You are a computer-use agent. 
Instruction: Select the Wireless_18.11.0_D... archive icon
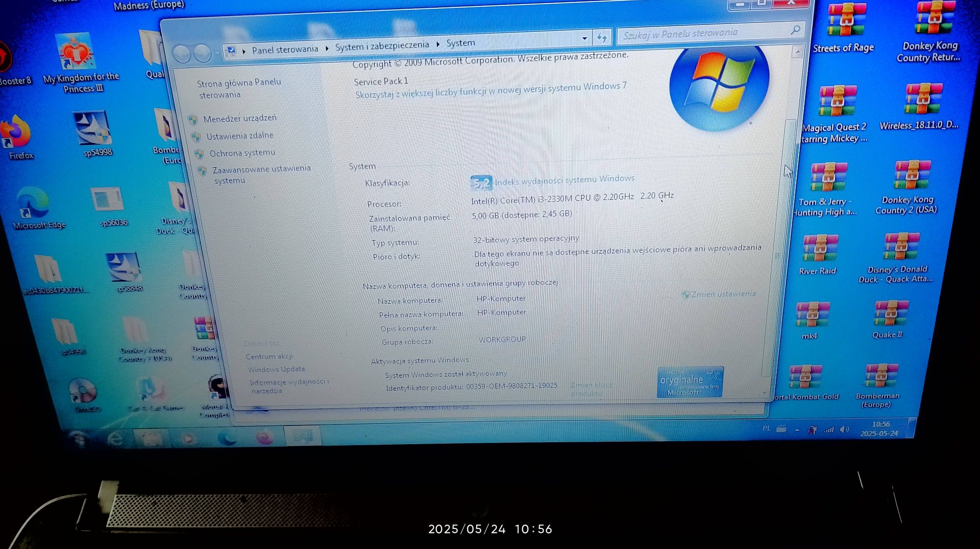click(919, 107)
